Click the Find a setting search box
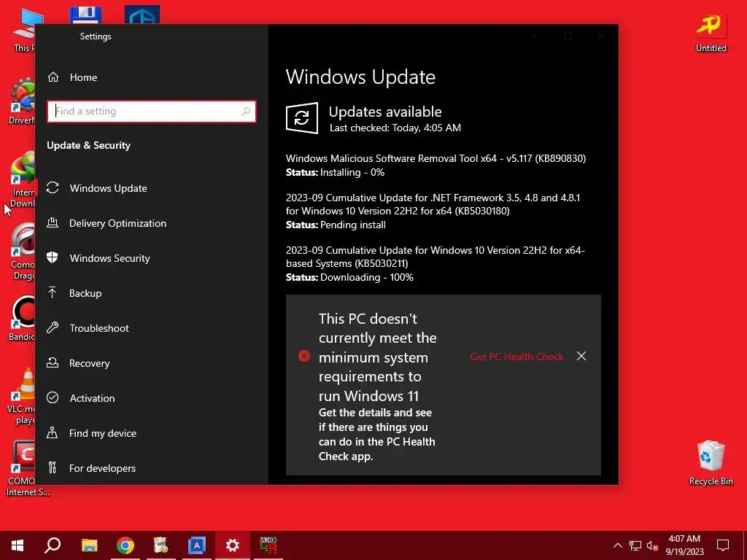 coord(152,112)
